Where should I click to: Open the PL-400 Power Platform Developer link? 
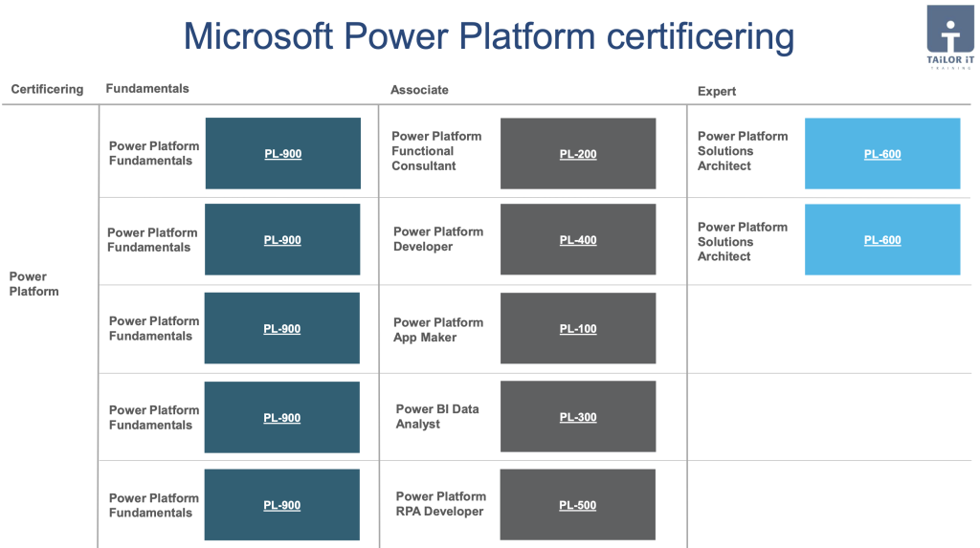tap(578, 240)
